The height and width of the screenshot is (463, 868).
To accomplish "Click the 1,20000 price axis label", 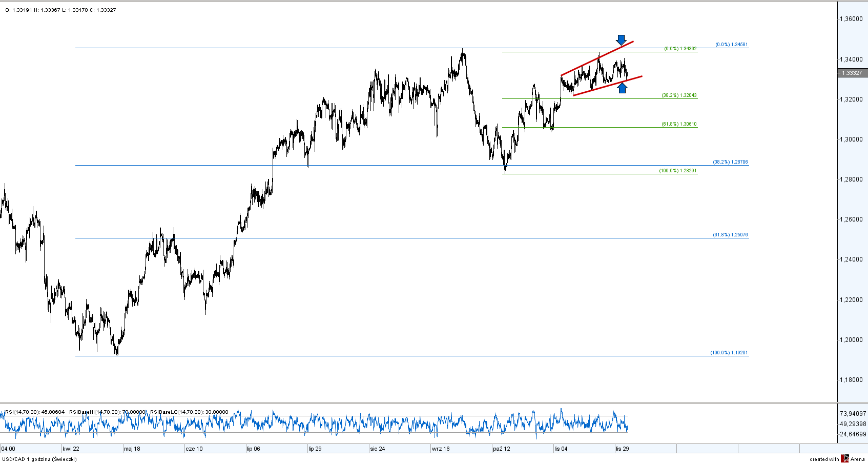I will [x=852, y=340].
